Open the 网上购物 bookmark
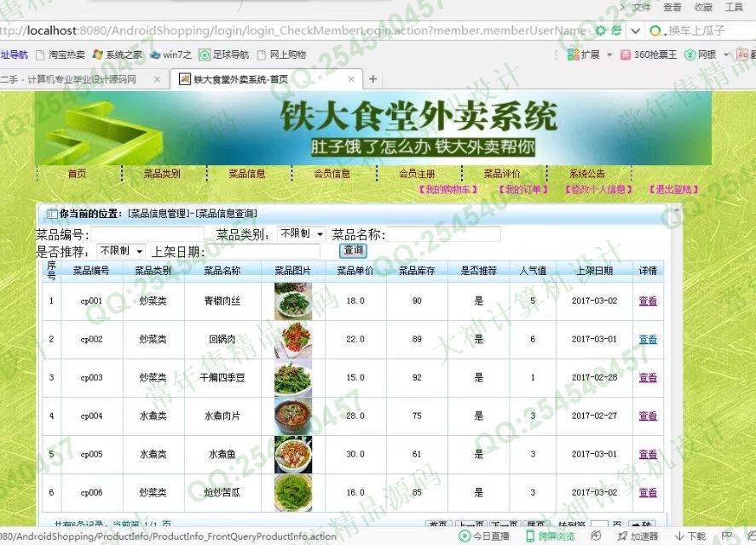 282,54
